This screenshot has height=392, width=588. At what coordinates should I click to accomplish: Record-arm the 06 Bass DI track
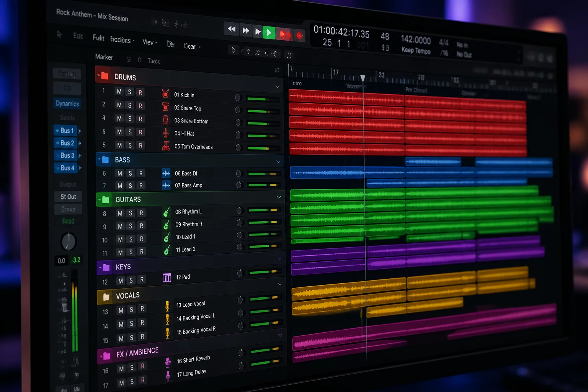pyautogui.click(x=141, y=173)
